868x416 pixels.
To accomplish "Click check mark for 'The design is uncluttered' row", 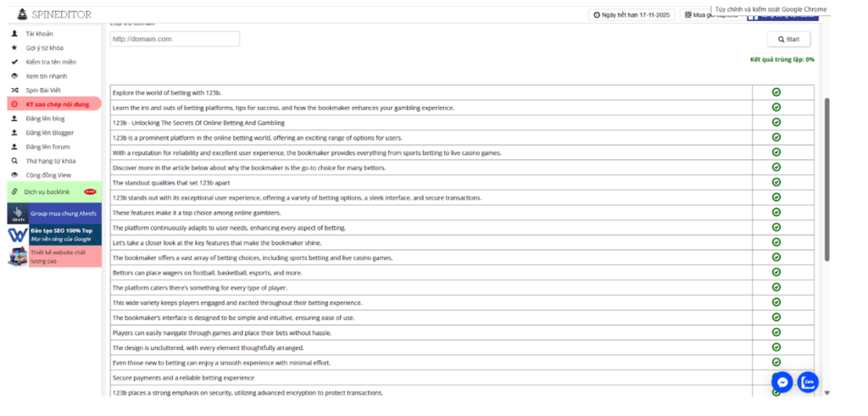I will (x=776, y=347).
